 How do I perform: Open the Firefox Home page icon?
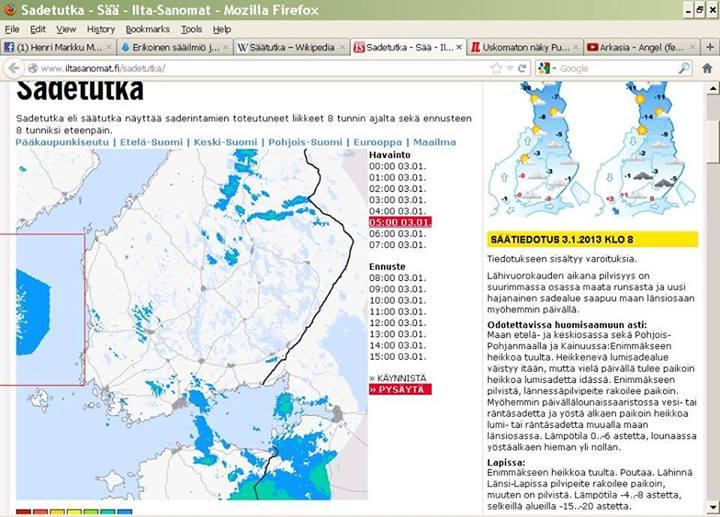[707, 68]
